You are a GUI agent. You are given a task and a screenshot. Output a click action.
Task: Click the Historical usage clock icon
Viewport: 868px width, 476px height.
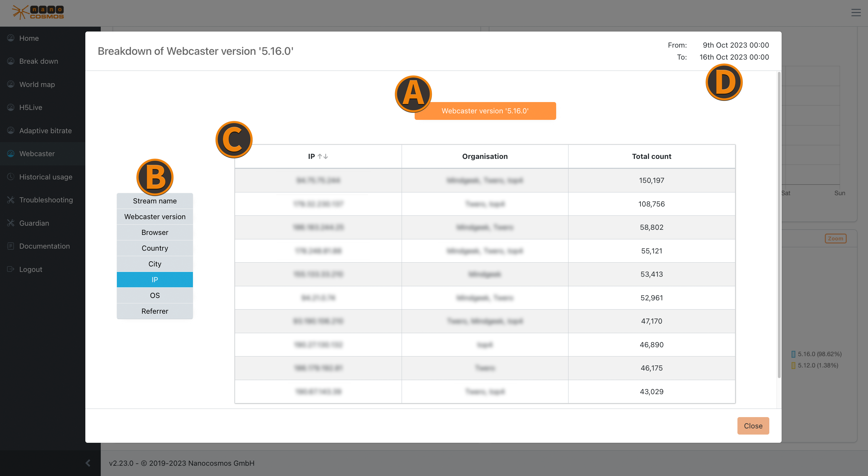[11, 177]
